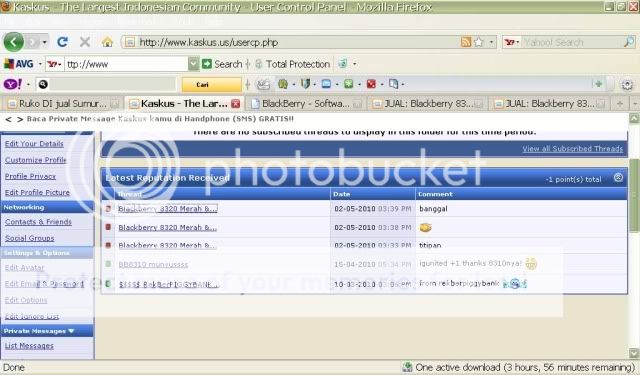640x375 pixels.
Task: Switch to the Ruko Di jual Sumur tab
Action: click(x=63, y=104)
